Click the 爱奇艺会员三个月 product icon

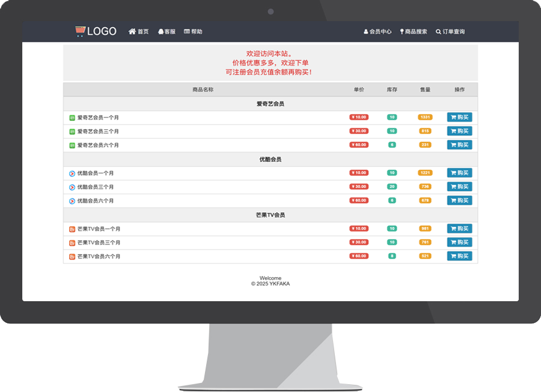72,132
